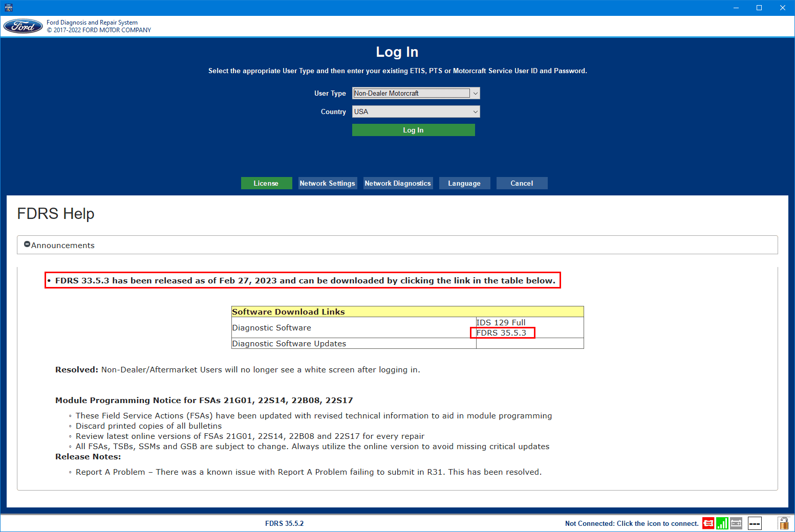
Task: Click the green network signal strength icon
Action: (722, 523)
